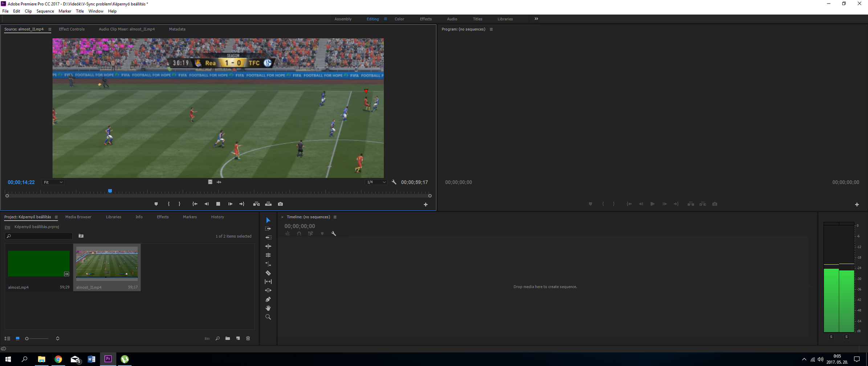Screen dimensions: 868x366
Task: Switch to Assembly workspace
Action: pyautogui.click(x=343, y=19)
